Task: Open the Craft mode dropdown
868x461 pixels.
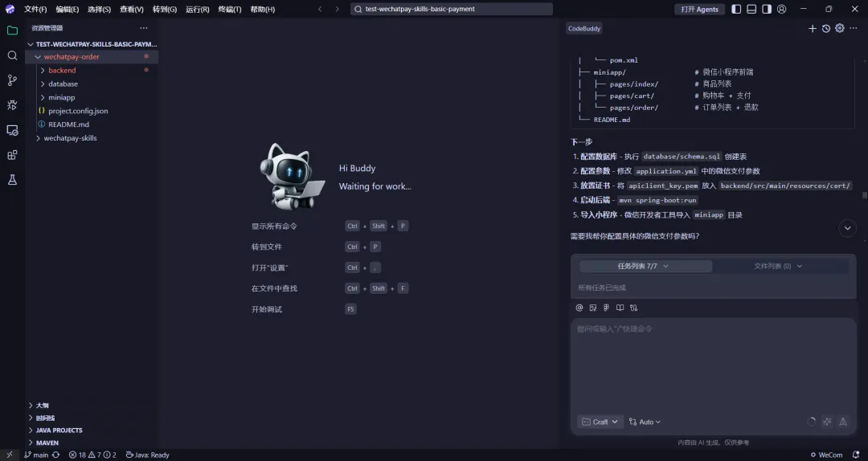Action: (x=600, y=422)
